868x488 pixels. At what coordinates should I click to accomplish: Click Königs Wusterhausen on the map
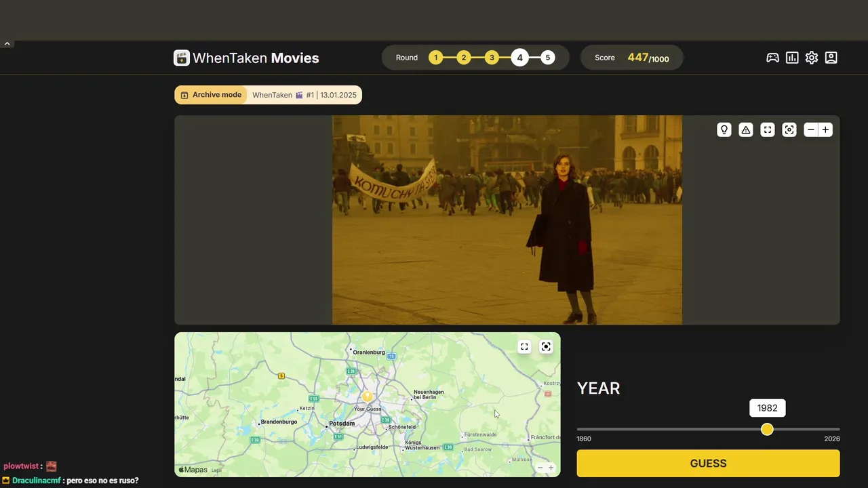tap(422, 445)
